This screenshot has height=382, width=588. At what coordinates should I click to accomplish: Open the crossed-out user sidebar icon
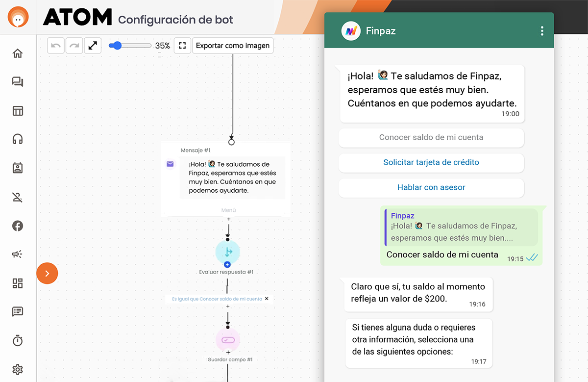pyautogui.click(x=18, y=197)
